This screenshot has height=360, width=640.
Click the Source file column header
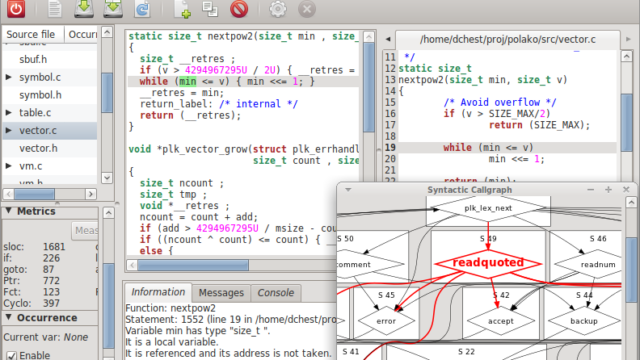coord(33,34)
